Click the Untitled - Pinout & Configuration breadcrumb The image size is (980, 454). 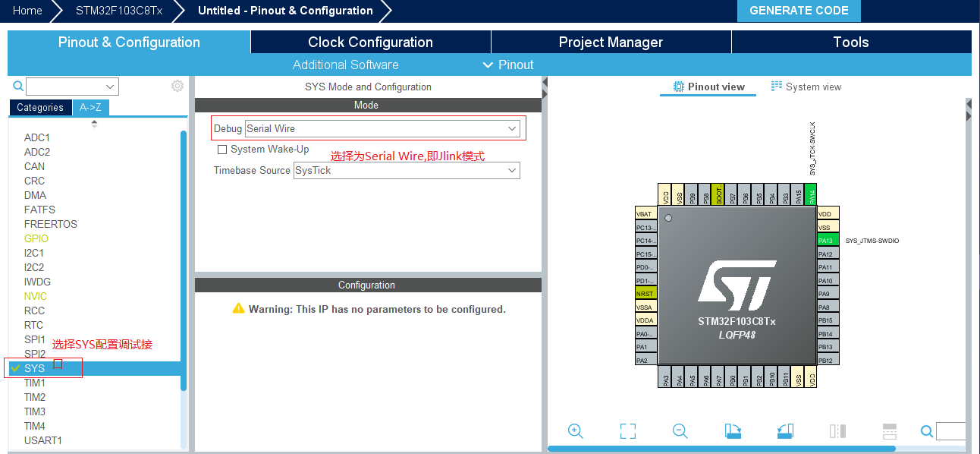click(x=285, y=11)
